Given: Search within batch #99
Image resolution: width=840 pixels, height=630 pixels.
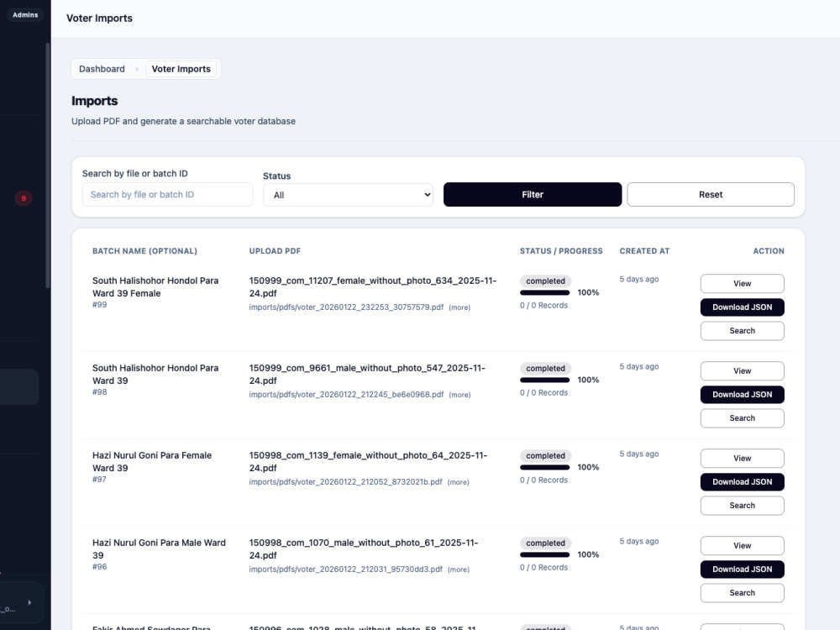Looking at the screenshot, I should (x=742, y=330).
